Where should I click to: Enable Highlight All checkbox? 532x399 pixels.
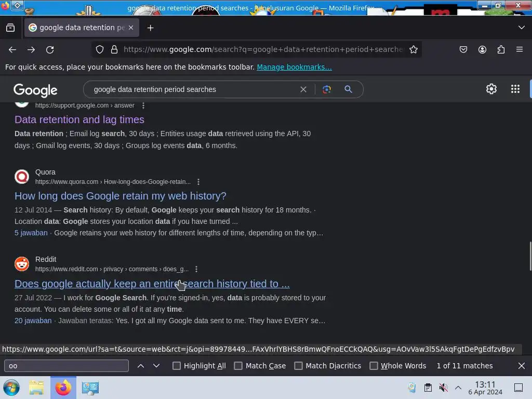click(177, 366)
